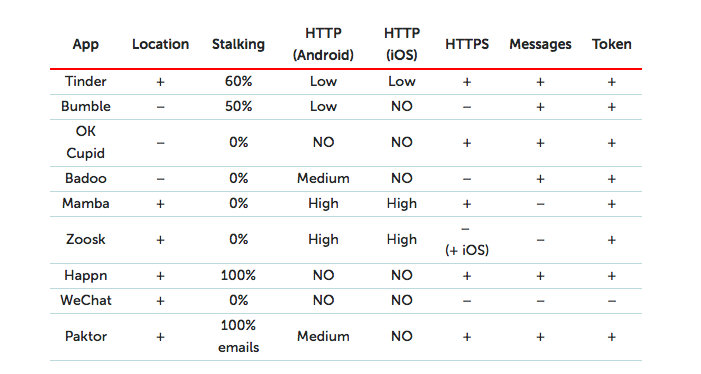Screen dimensions: 701x374
Task: Click the WeChat app name
Action: pyautogui.click(x=85, y=300)
